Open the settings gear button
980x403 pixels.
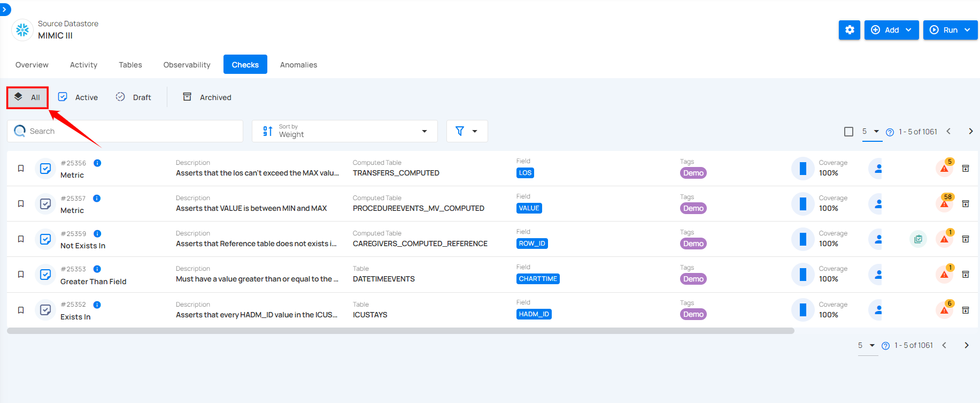point(849,30)
